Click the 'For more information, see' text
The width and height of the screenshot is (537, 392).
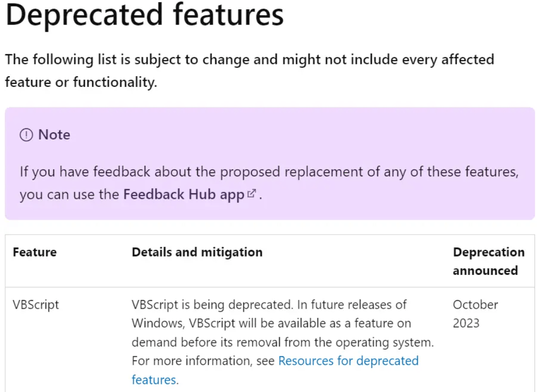point(203,361)
